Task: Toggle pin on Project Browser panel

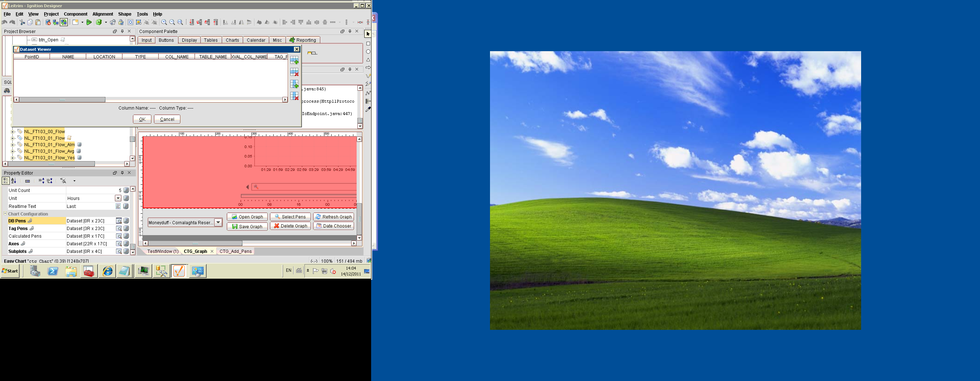Action: pyautogui.click(x=122, y=31)
